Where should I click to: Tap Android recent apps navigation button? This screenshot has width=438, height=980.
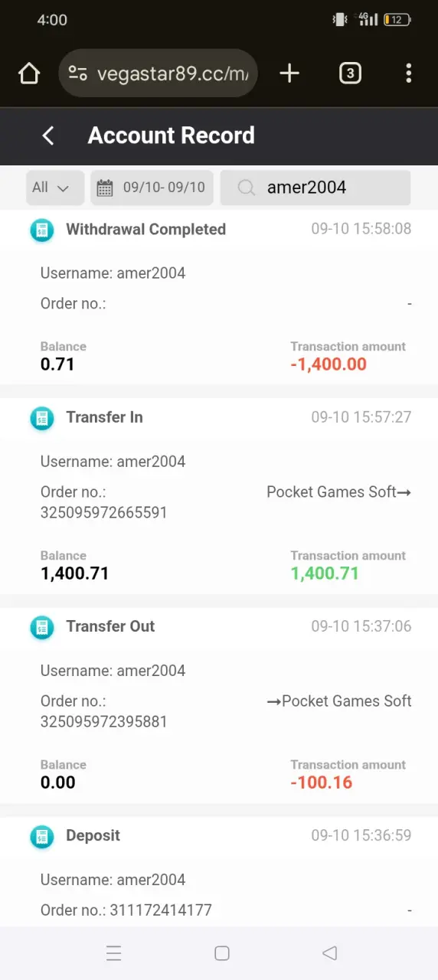tap(113, 953)
